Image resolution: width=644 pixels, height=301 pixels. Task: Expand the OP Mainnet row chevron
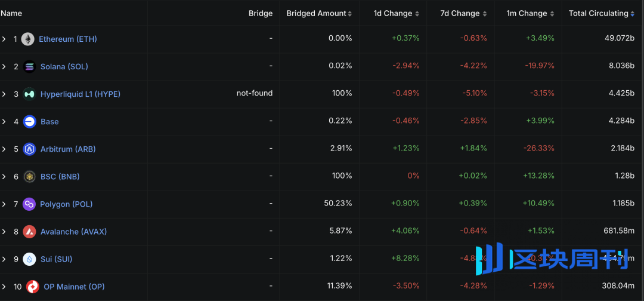4,287
